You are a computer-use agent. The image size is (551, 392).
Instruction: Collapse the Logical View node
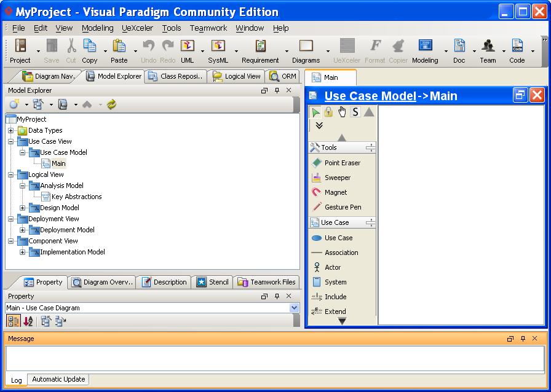[11, 175]
